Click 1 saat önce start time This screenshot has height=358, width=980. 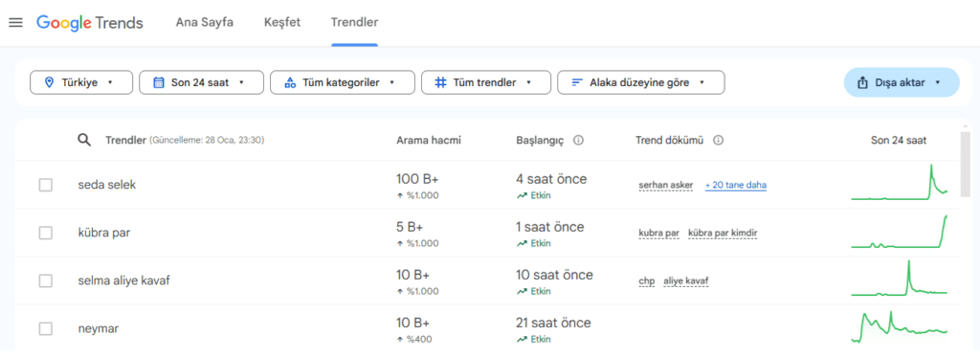550,227
